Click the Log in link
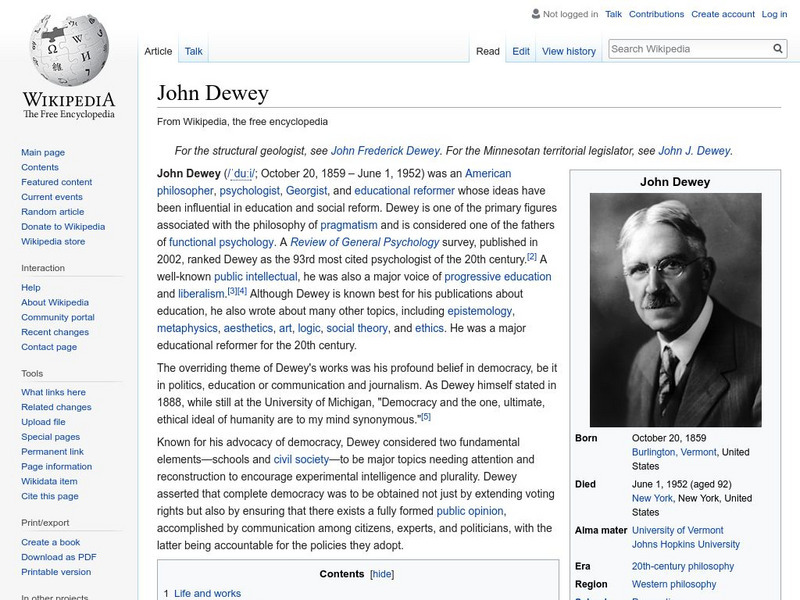This screenshot has width=800, height=600. [x=774, y=14]
